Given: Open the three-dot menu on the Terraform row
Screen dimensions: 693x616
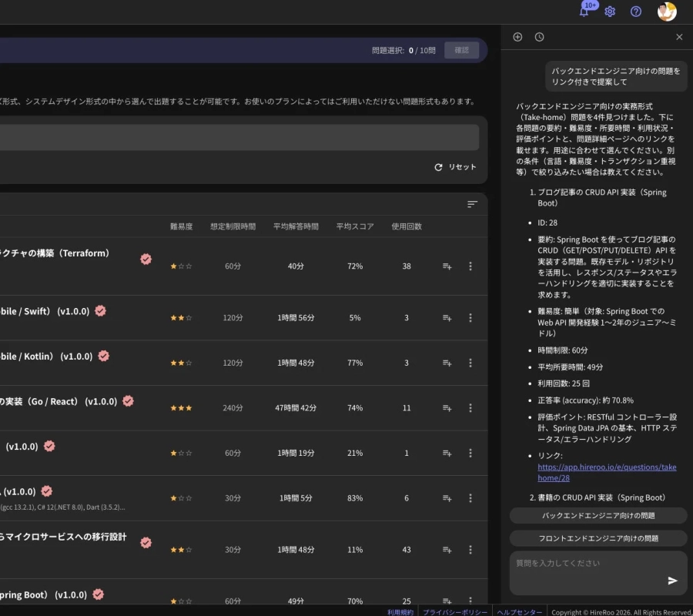Looking at the screenshot, I should point(470,266).
